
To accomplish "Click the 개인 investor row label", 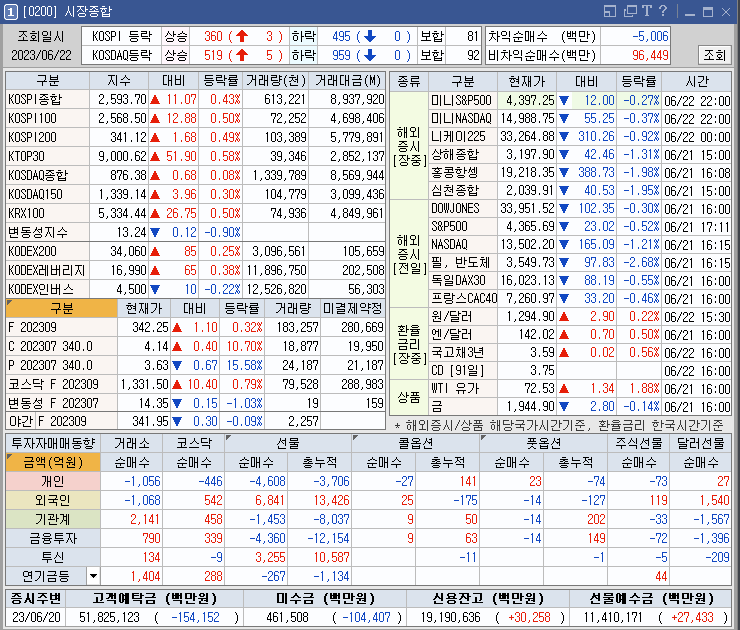I will pyautogui.click(x=53, y=481).
